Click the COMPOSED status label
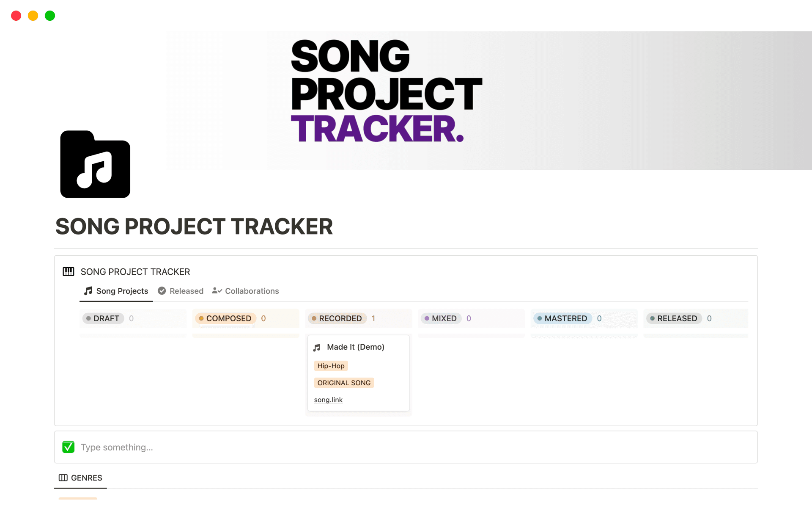This screenshot has height=508, width=812. tap(228, 318)
